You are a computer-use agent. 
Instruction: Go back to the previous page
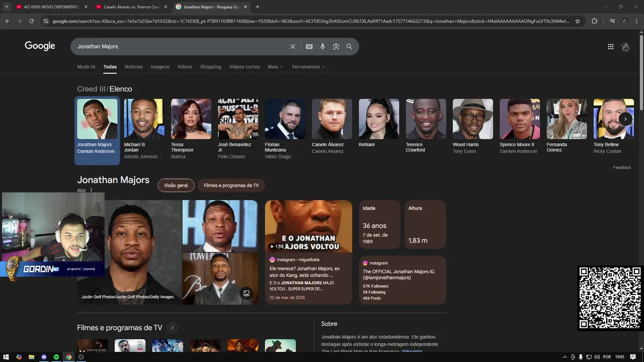tap(7, 21)
